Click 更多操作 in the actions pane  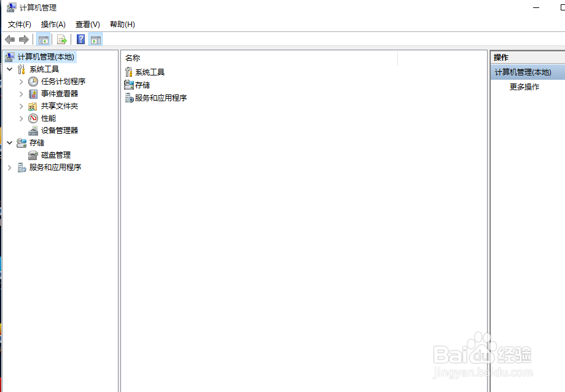(524, 86)
